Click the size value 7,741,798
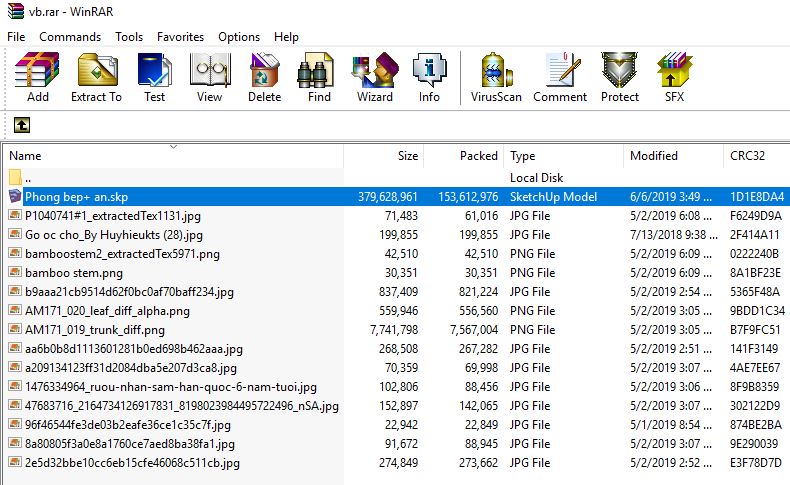 393,330
